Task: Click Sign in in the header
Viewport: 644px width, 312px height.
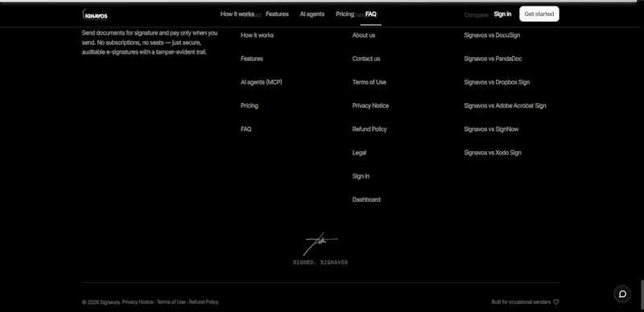Action: click(x=502, y=14)
